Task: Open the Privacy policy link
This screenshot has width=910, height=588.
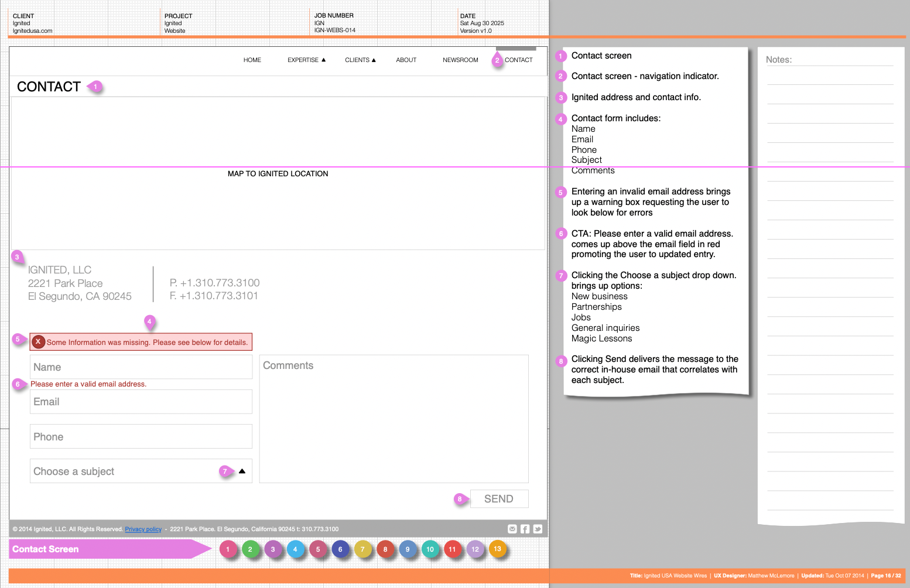Action: [143, 529]
